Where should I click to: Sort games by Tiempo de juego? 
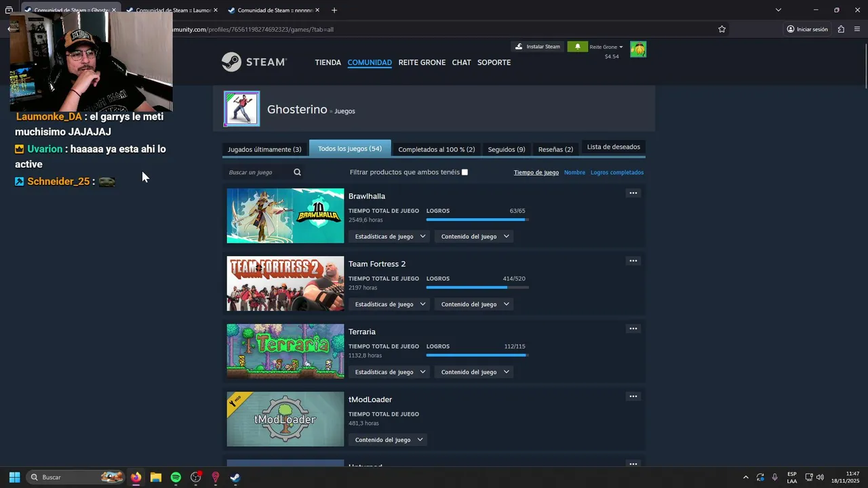pos(536,172)
